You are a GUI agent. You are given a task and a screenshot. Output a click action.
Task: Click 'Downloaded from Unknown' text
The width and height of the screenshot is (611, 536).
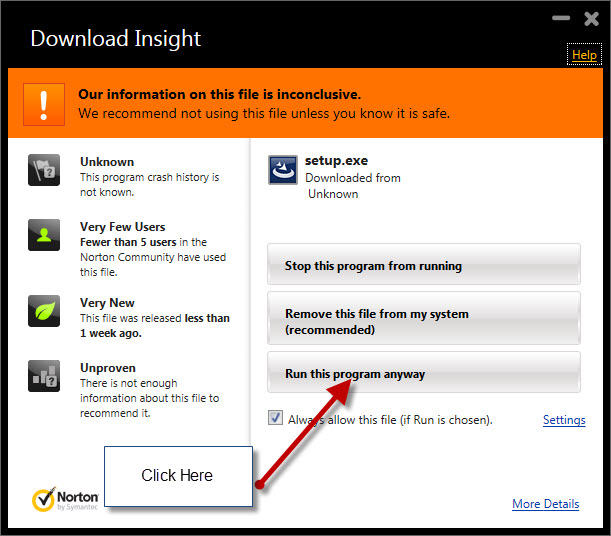click(x=353, y=186)
